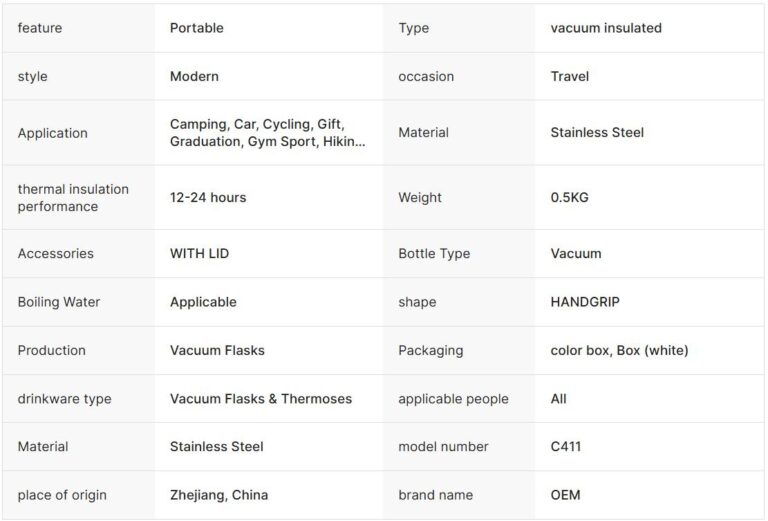Select the 'Vacuum Flasks' Production value
This screenshot has height=521, width=768.
(217, 350)
